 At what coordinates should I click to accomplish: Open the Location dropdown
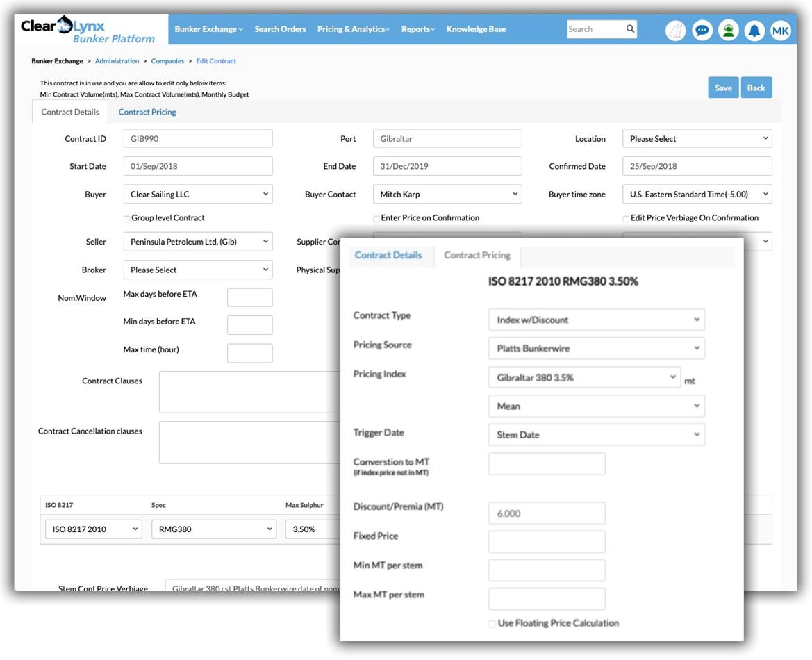pyautogui.click(x=697, y=139)
